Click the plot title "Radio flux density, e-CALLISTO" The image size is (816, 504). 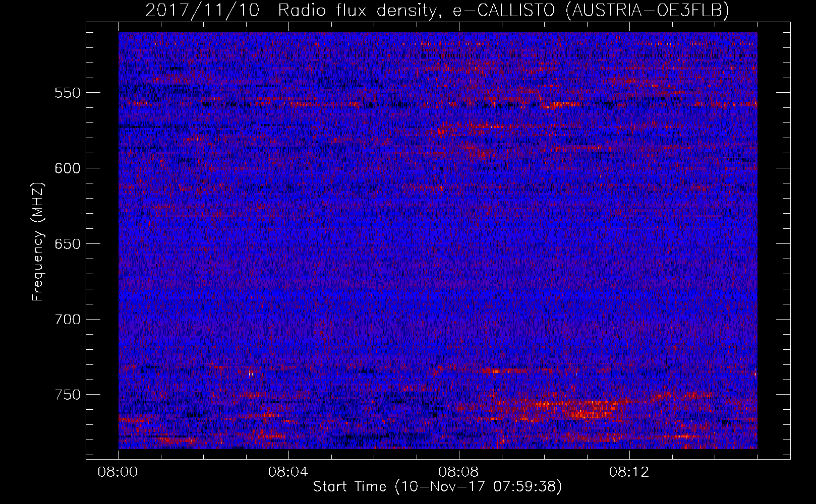(x=416, y=10)
